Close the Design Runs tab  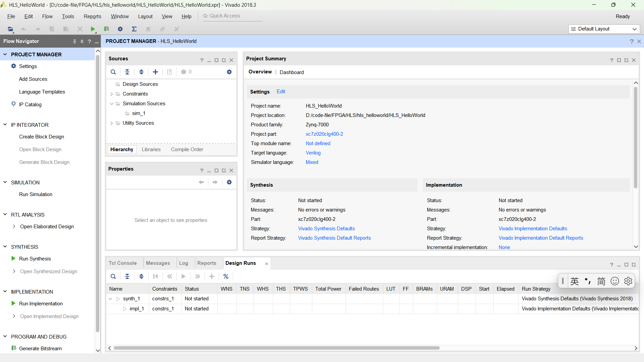pyautogui.click(x=267, y=264)
